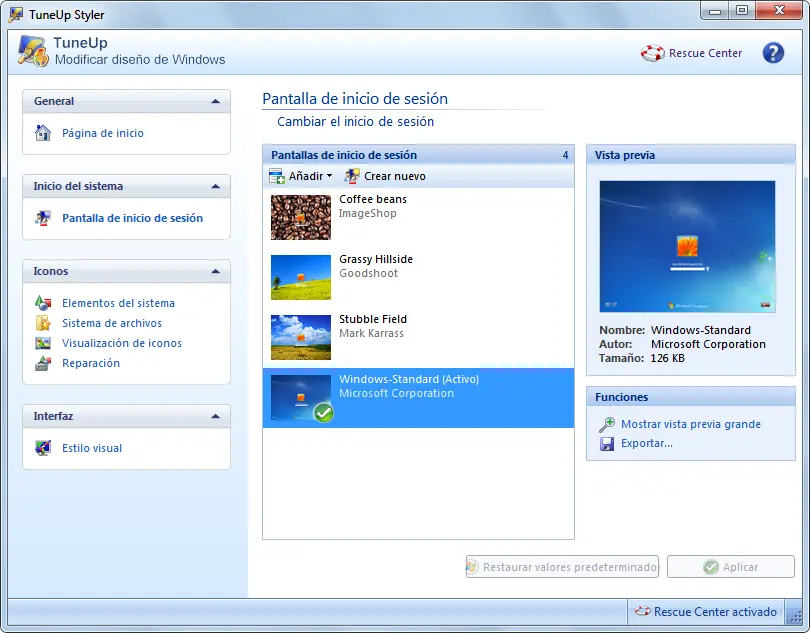Maximize the TuneUp Styler window
810x633 pixels.
coord(742,10)
